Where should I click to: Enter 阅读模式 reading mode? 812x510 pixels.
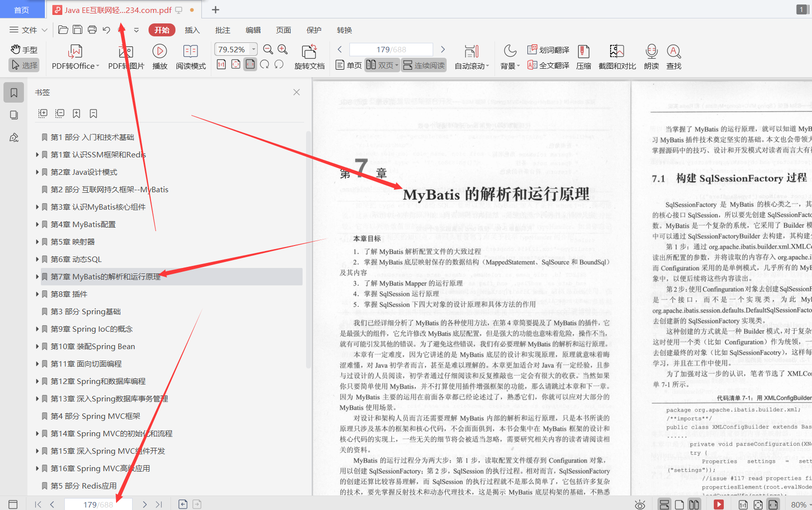(190, 57)
